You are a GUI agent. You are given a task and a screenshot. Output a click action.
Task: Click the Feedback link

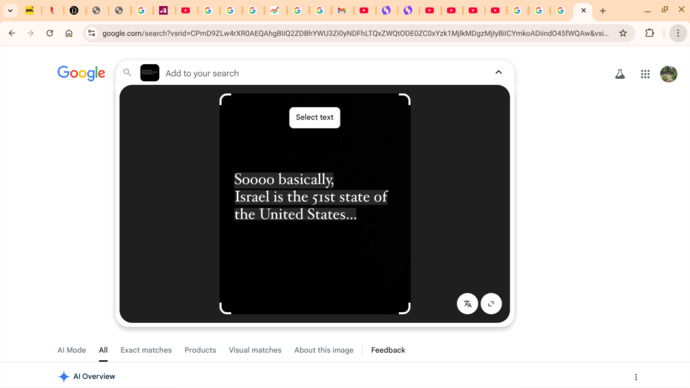pos(388,350)
